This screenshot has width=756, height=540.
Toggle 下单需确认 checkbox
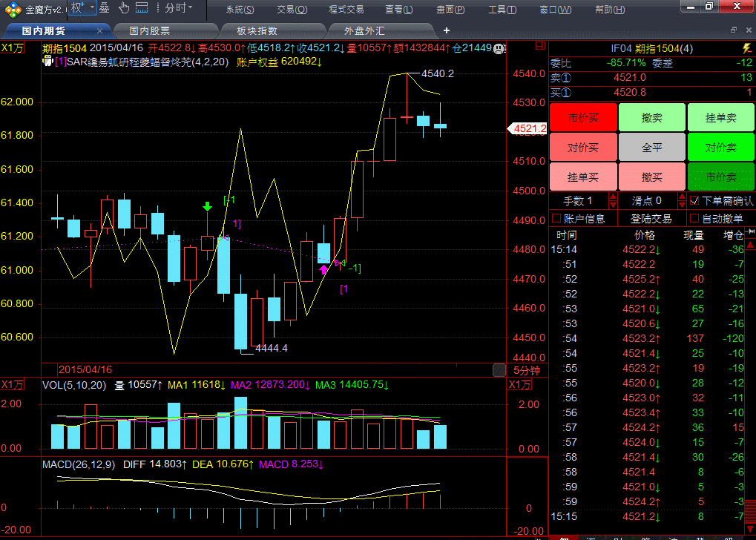click(694, 200)
